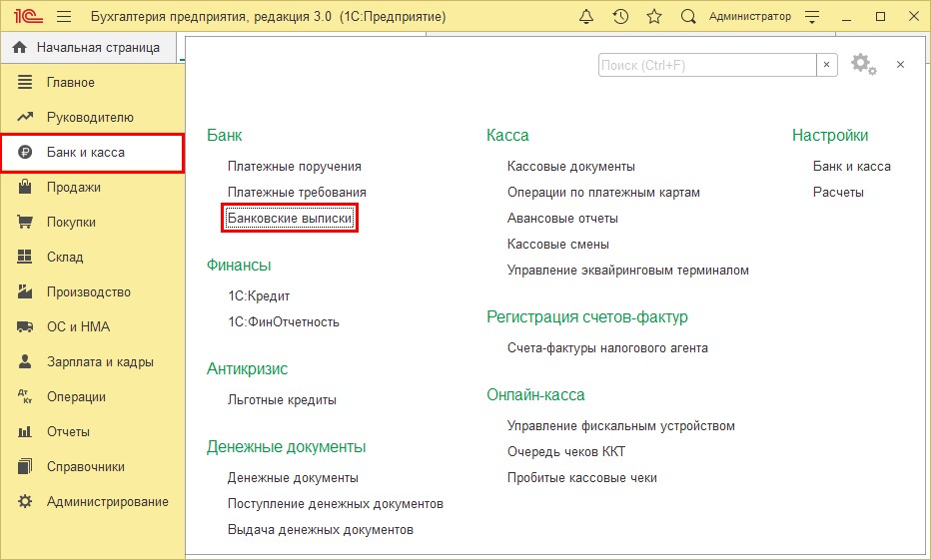Click the Администратор user name
The image size is (931, 560).
[750, 17]
